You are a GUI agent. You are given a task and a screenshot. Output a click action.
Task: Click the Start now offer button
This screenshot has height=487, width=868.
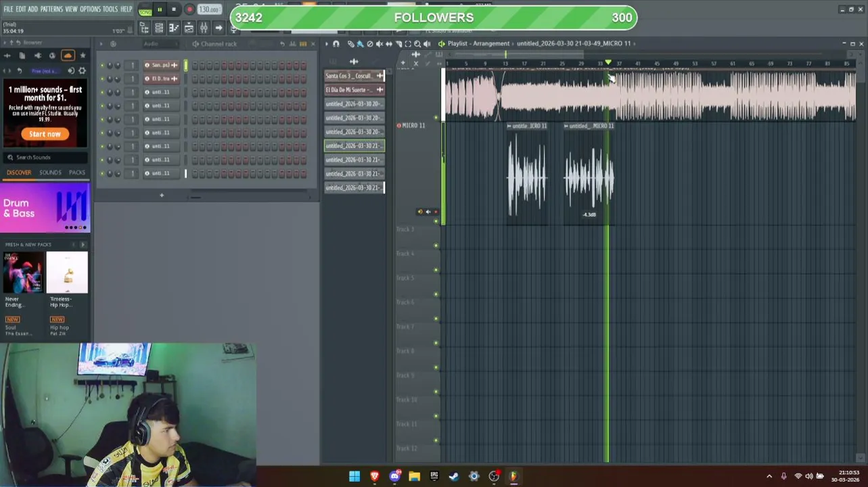[45, 134]
